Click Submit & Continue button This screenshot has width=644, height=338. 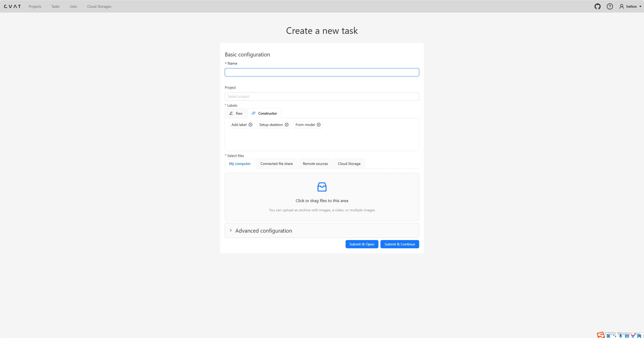click(399, 244)
